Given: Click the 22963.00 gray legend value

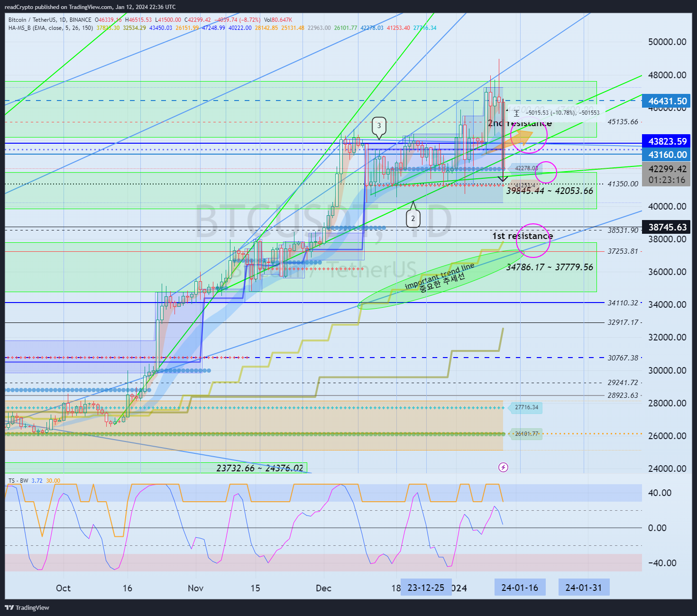Looking at the screenshot, I should point(319,28).
